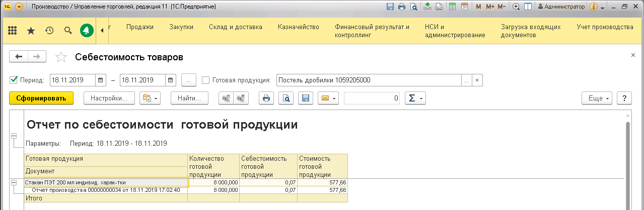
Task: Open print preview of the report
Action: pos(285,98)
